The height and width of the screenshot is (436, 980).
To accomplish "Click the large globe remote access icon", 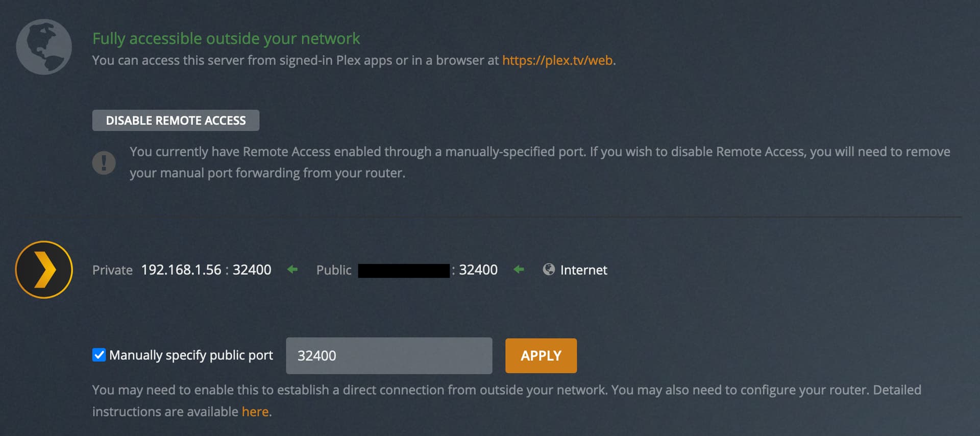I will coord(44,47).
